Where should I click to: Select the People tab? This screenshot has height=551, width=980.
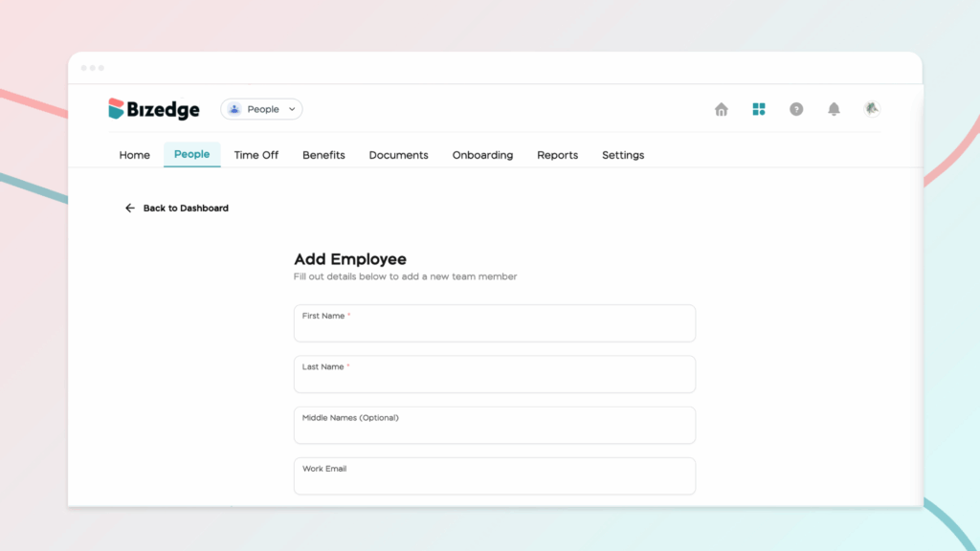(x=191, y=155)
